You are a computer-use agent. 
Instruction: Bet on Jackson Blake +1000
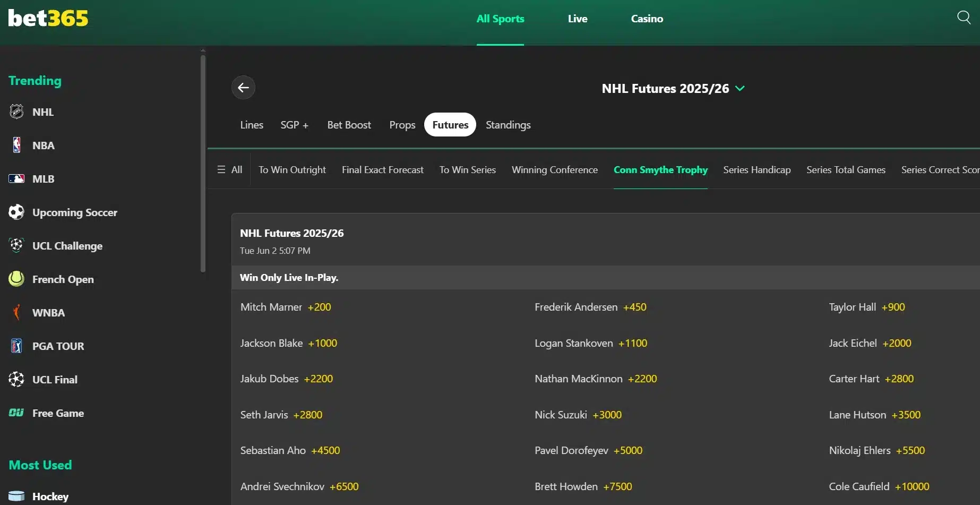point(288,343)
